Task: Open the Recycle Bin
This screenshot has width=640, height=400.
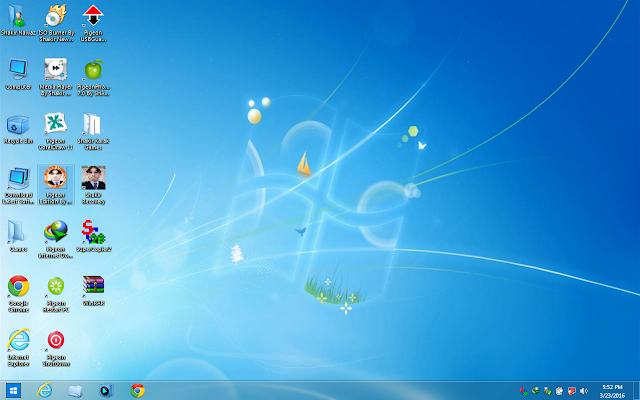Action: [x=18, y=129]
